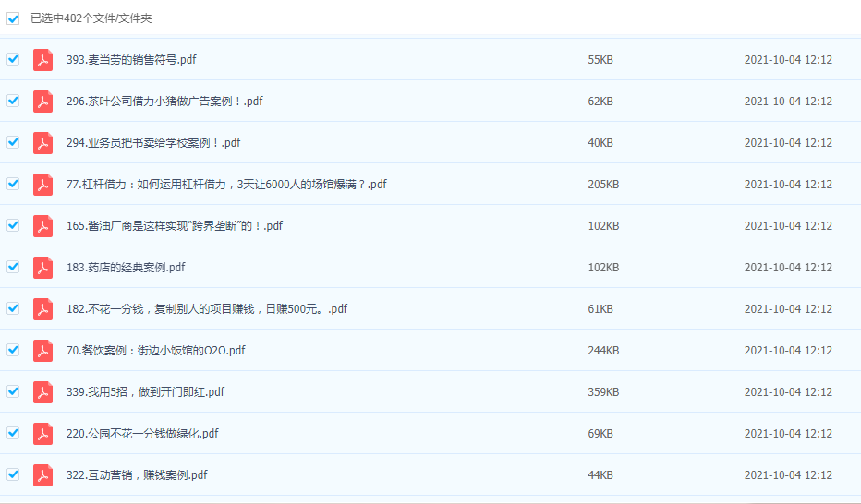
Task: Click the PDF icon for 220.公园不花一分钱做绿化.pdf
Action: [x=42, y=434]
